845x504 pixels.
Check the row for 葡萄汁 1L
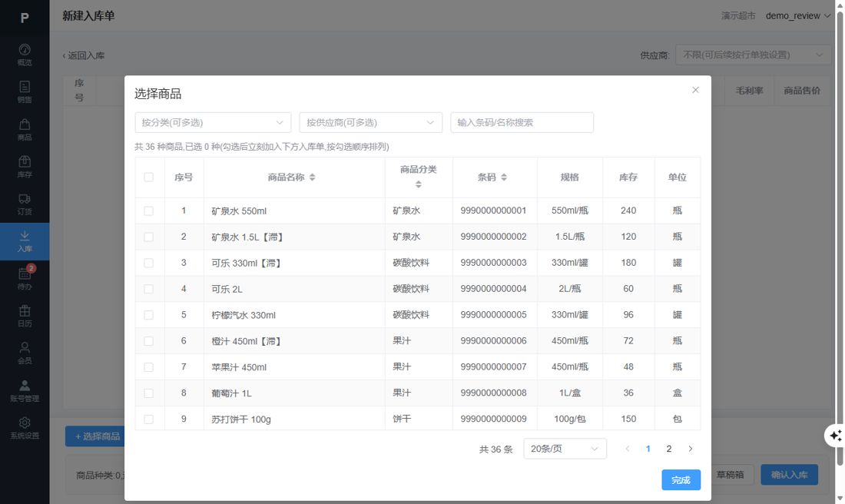tap(149, 393)
